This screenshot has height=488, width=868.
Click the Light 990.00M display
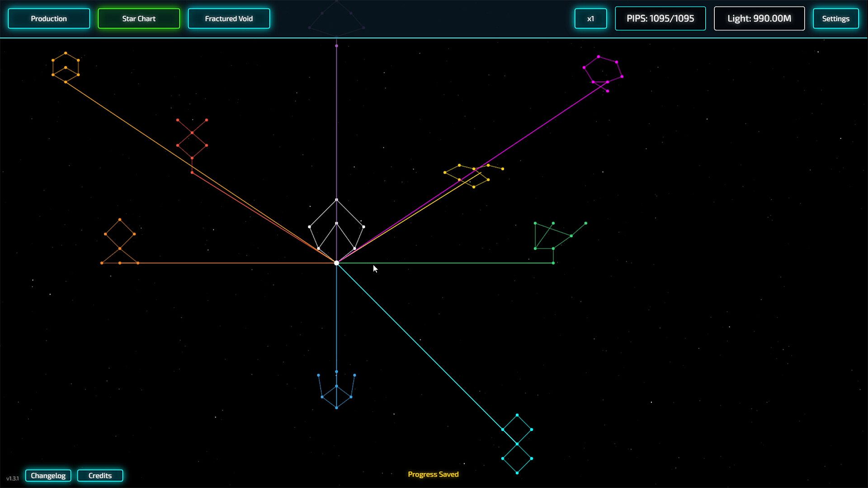759,19
